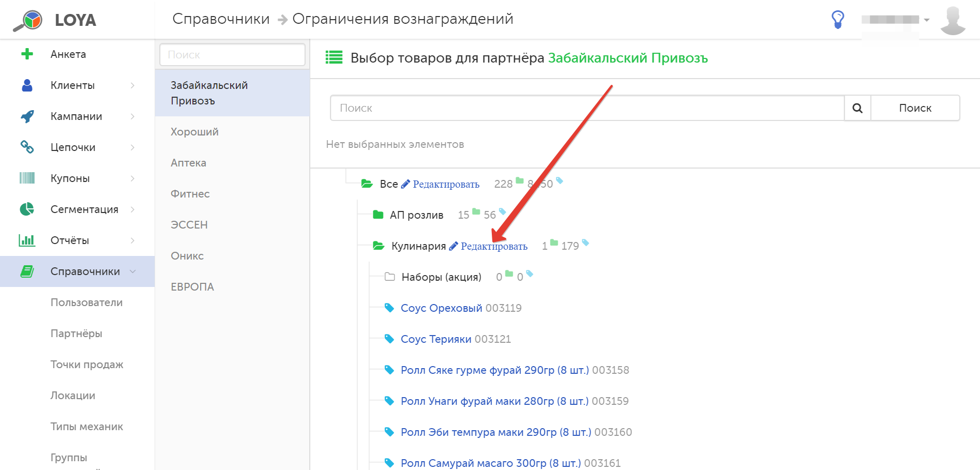
Task: Click the pie chart icon for Сегментация
Action: [27, 209]
